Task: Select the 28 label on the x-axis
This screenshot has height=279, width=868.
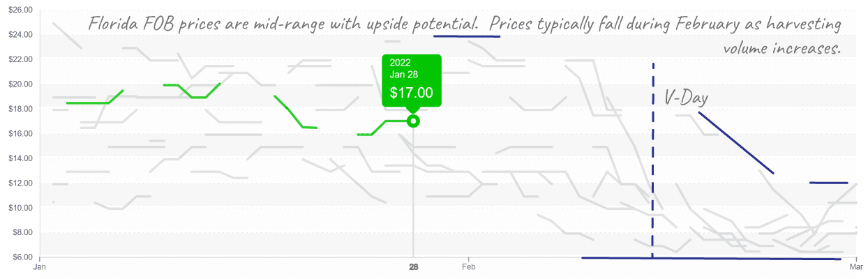Action: pyautogui.click(x=413, y=266)
